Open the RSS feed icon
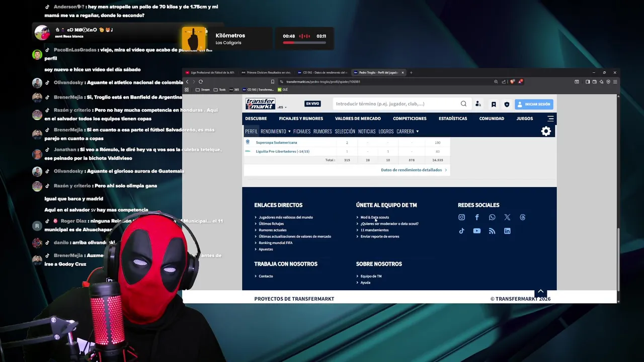 coord(492,231)
